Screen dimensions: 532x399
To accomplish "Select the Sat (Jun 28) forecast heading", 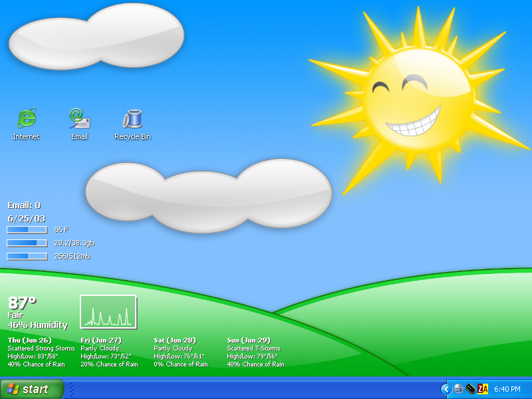I will pyautogui.click(x=175, y=340).
